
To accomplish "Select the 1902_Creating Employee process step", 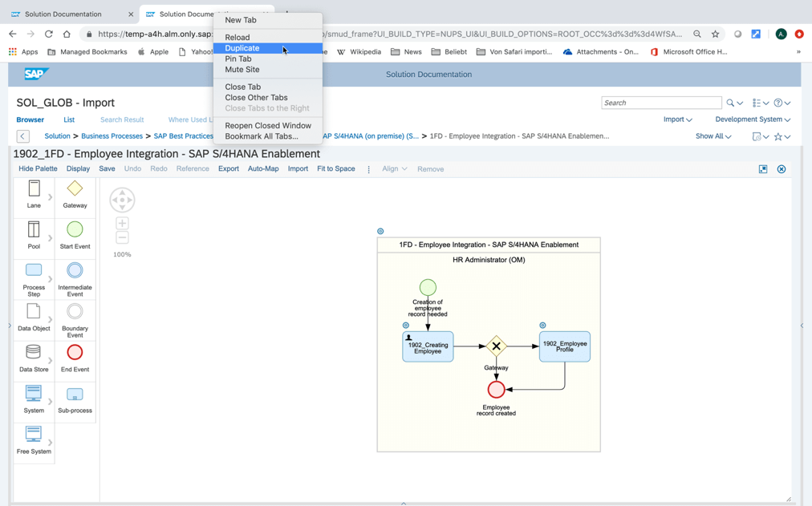I will pos(428,346).
